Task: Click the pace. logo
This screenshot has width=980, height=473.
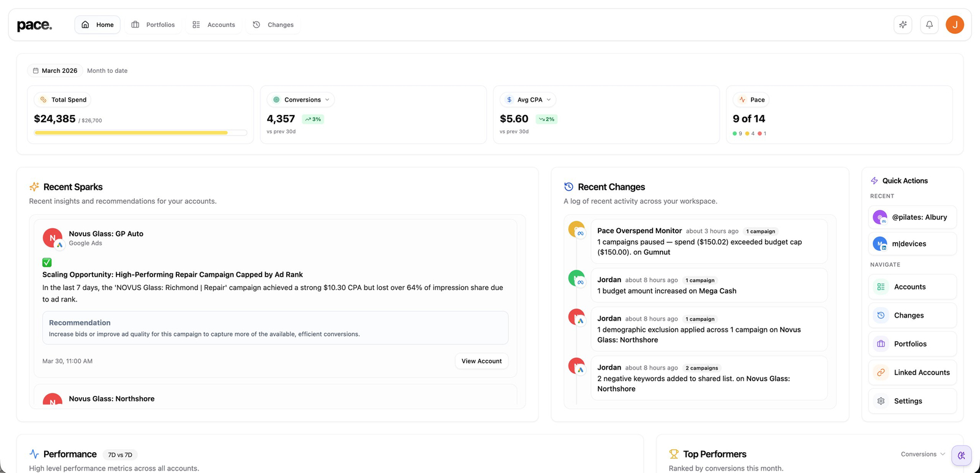Action: (34, 25)
